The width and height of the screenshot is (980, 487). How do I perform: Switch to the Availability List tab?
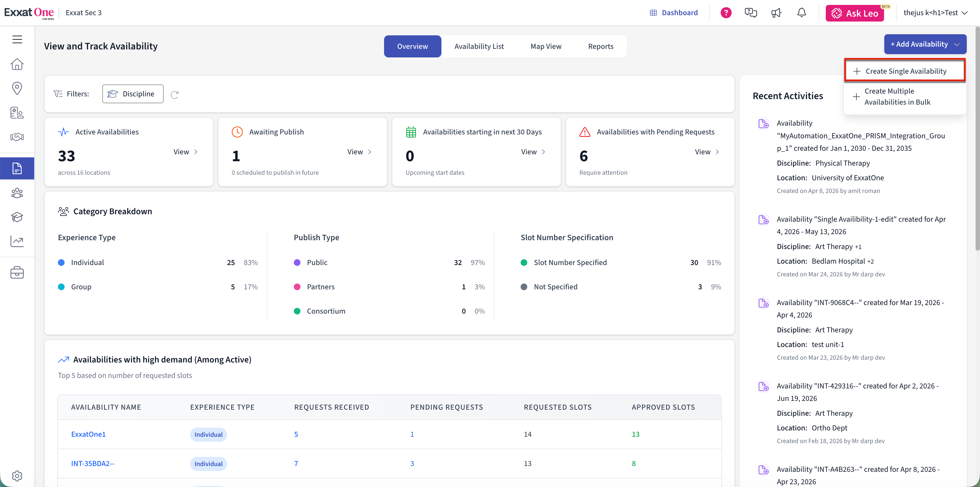[479, 46]
